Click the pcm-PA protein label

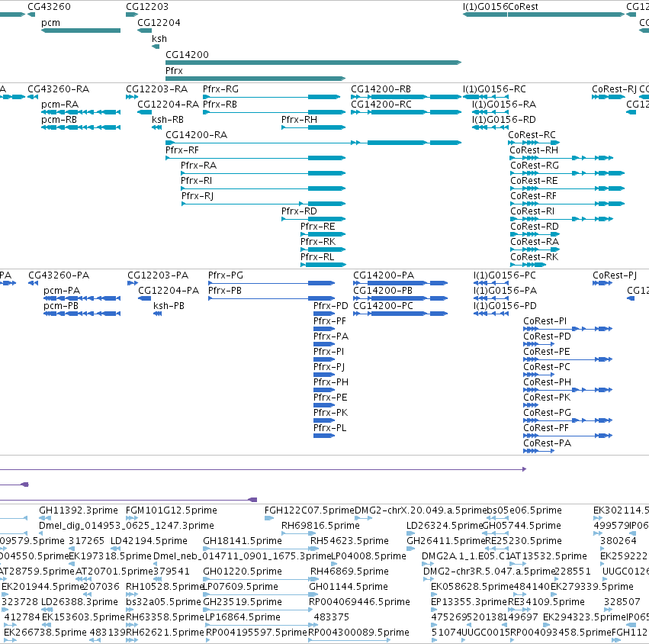62,291
